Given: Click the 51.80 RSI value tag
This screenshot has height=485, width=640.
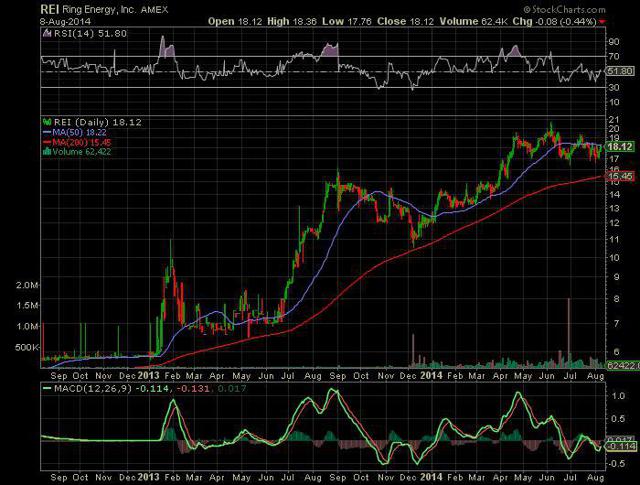Looking at the screenshot, I should 619,71.
